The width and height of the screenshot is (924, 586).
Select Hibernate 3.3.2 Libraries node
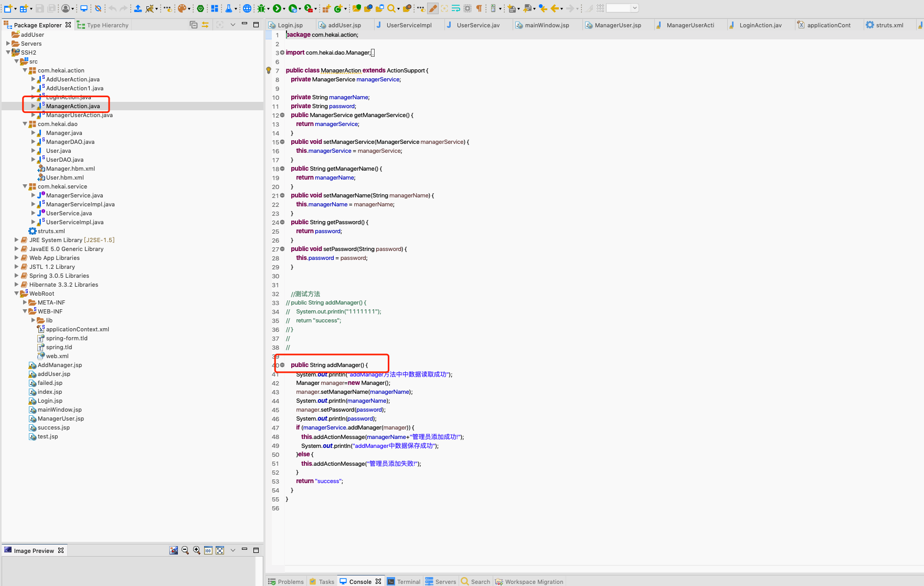63,285
